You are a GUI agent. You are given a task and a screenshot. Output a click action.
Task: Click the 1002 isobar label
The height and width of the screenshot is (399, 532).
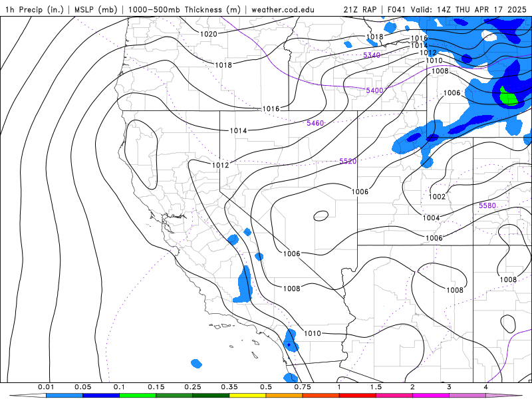[x=437, y=197]
